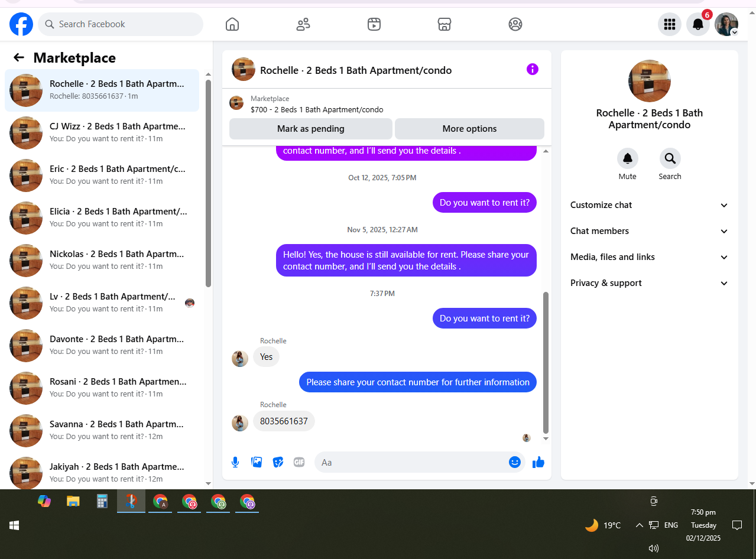The width and height of the screenshot is (756, 559).
Task: Expand the Customize chat section
Action: tap(649, 205)
